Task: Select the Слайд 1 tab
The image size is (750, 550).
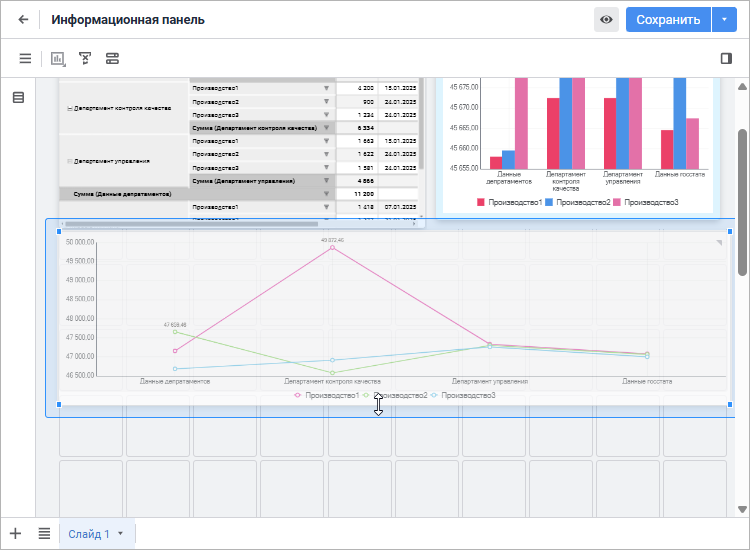Action: coord(89,534)
